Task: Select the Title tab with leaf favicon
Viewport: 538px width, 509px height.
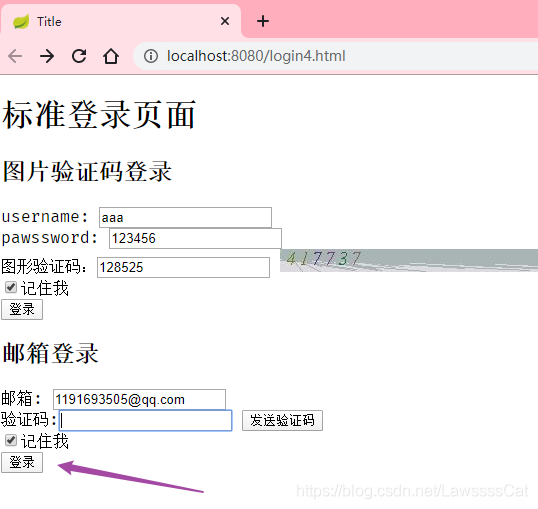Action: 121,21
